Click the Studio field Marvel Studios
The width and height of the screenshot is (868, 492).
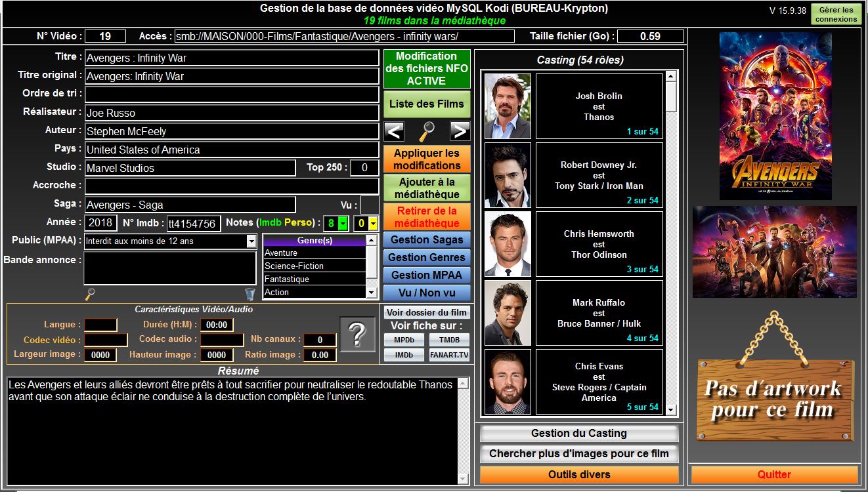pos(190,168)
